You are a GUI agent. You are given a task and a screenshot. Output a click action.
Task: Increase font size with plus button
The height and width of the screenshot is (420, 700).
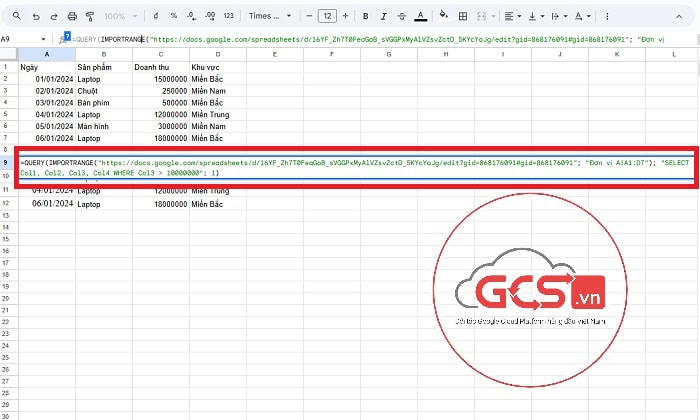347,16
